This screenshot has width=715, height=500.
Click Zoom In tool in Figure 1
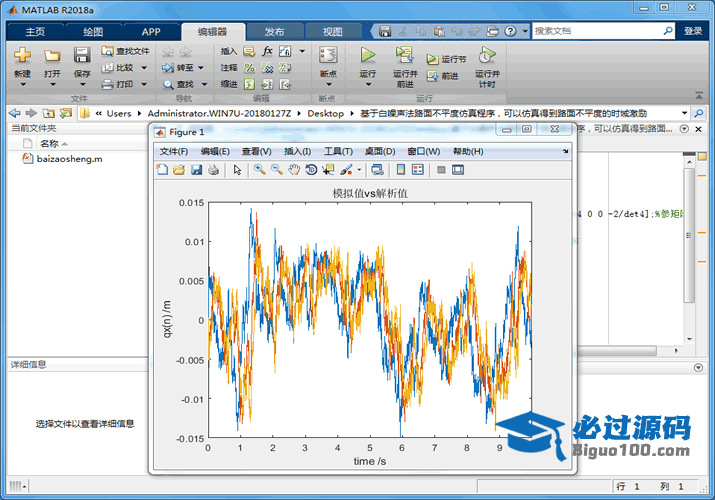coord(260,170)
